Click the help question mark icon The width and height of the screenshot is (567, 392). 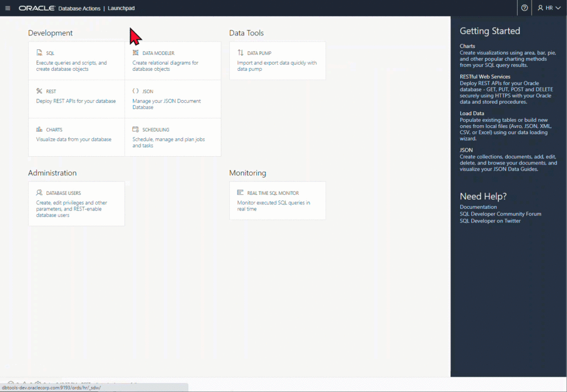pyautogui.click(x=524, y=8)
